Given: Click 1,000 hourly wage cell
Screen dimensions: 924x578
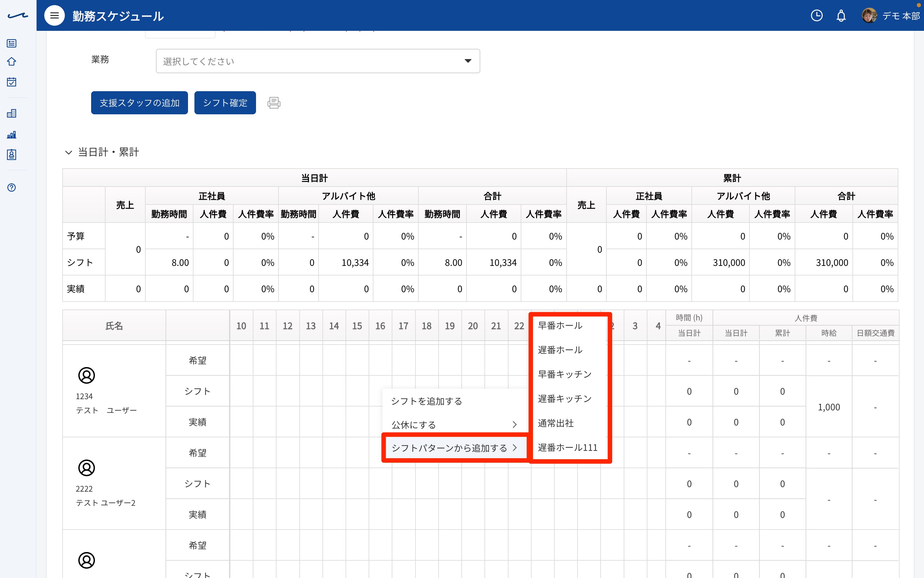Looking at the screenshot, I should pyautogui.click(x=828, y=407).
